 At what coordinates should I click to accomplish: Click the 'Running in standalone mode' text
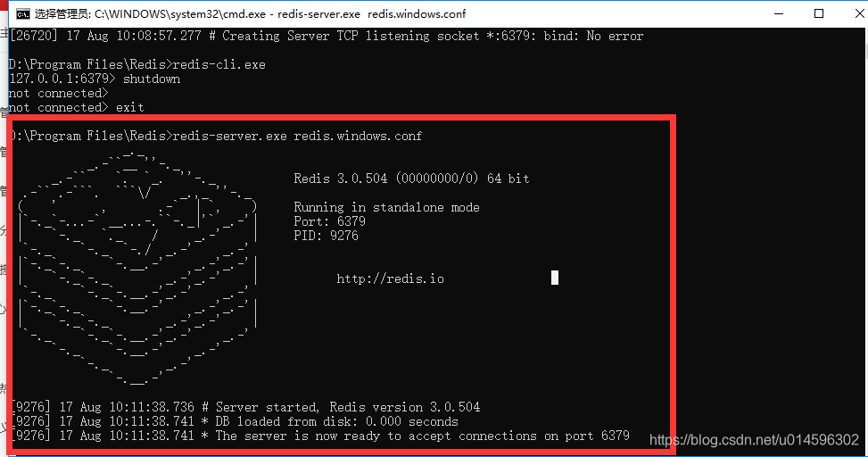point(386,207)
